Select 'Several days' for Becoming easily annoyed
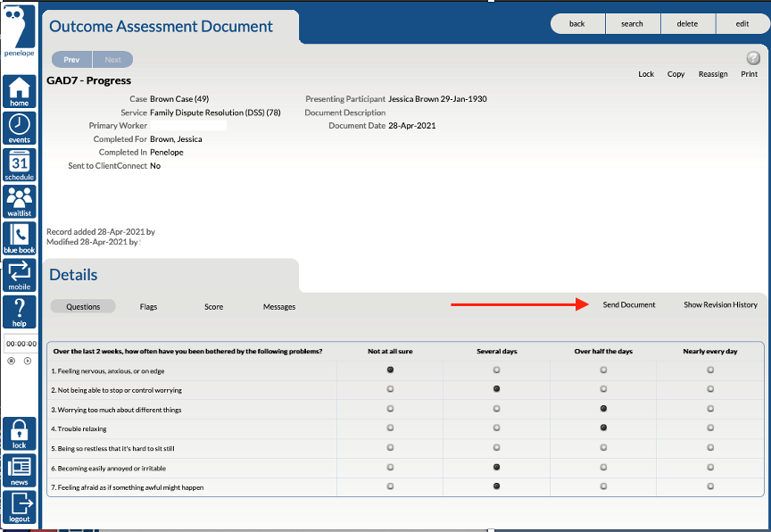Image resolution: width=771 pixels, height=532 pixels. [x=496, y=467]
